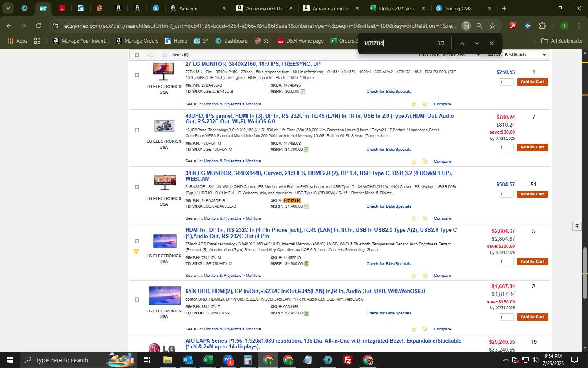Reload the current page
This screenshot has height=368, width=588.
coord(38,26)
